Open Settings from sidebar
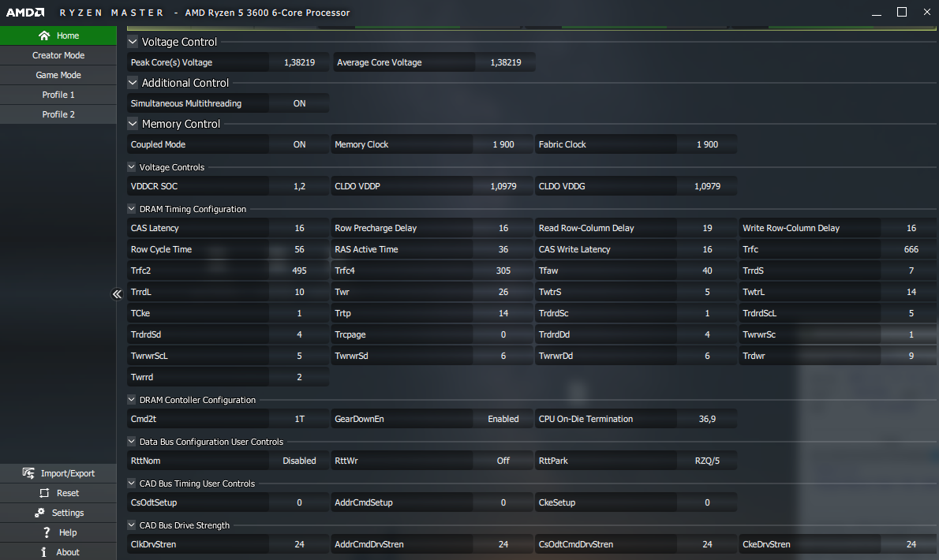 58,513
